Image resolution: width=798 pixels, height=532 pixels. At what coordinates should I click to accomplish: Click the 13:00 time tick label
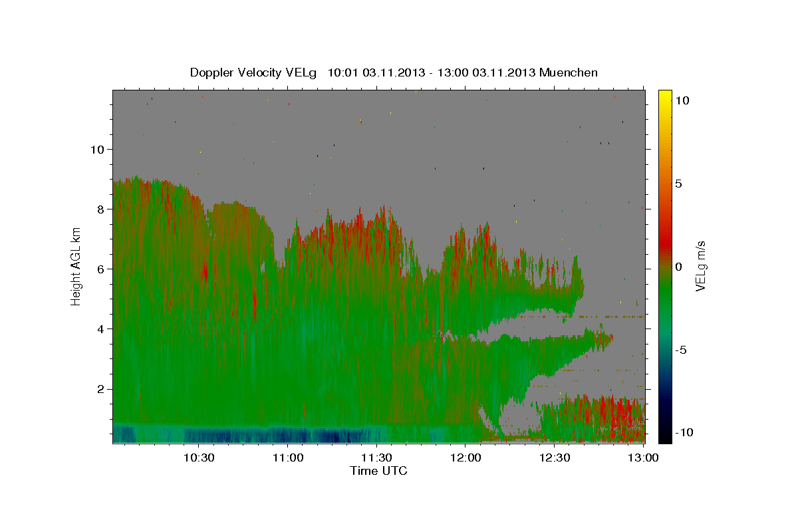(643, 458)
